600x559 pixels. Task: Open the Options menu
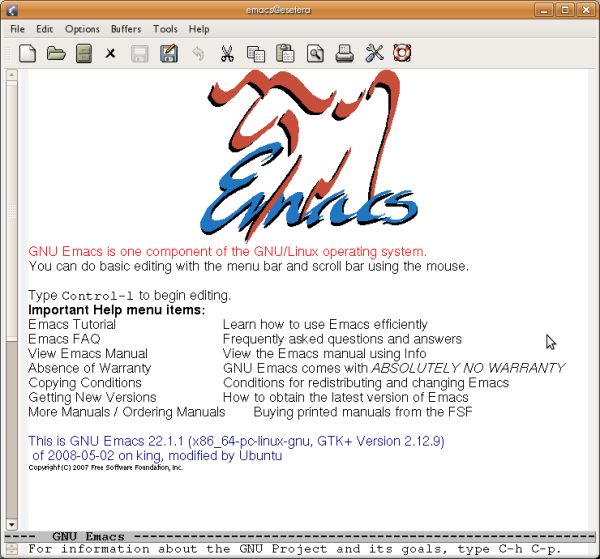(82, 29)
